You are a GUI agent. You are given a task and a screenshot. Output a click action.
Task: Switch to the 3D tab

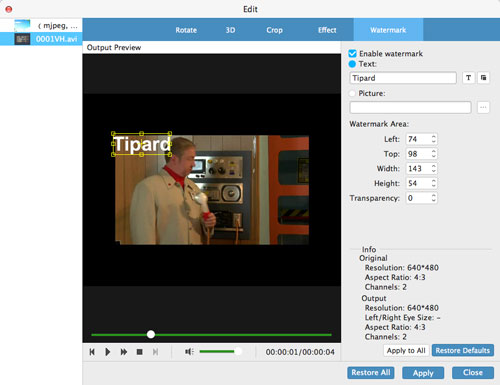tap(230, 30)
